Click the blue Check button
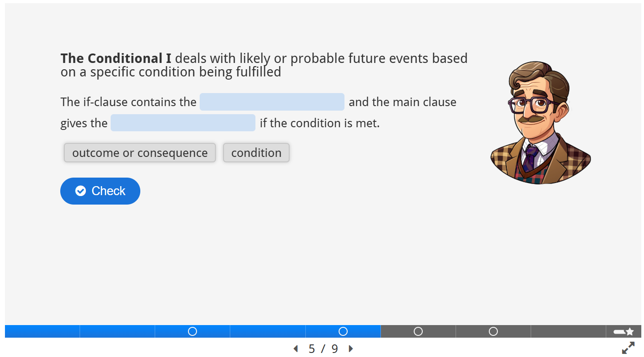 click(100, 191)
